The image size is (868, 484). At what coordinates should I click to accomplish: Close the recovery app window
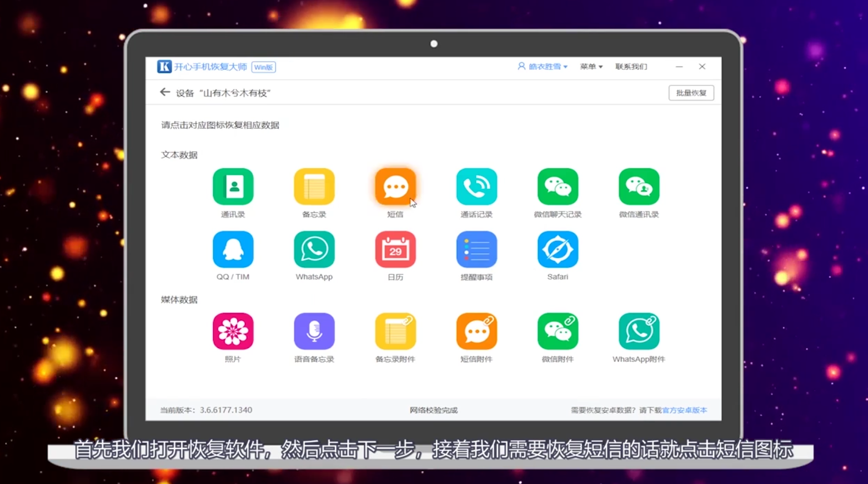(702, 67)
